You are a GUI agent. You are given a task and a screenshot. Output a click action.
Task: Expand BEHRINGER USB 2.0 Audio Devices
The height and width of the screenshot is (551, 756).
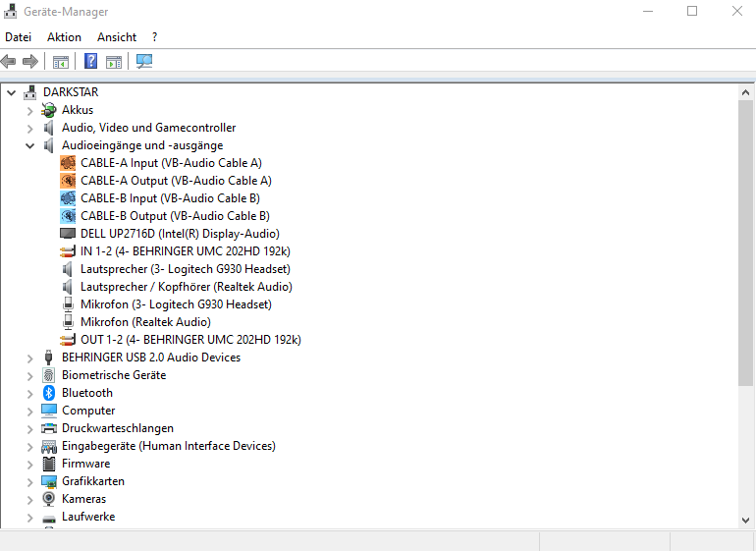coord(29,358)
